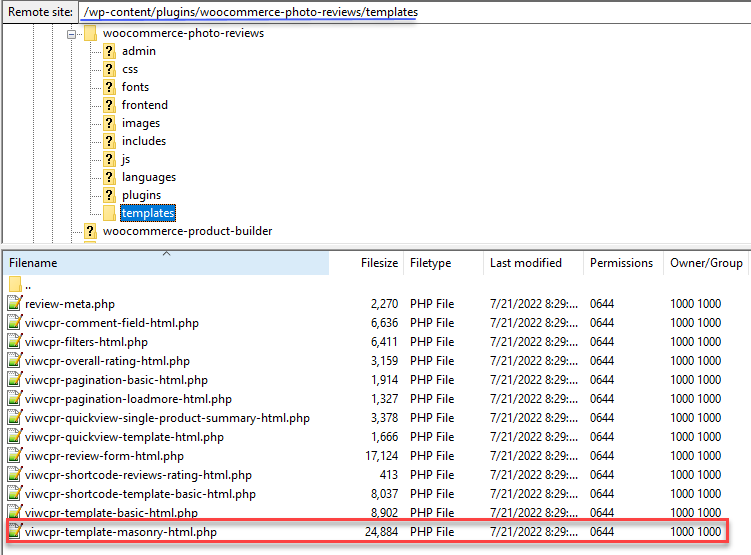Sort the list by Filename column
This screenshot has width=751, height=555.
tap(167, 263)
